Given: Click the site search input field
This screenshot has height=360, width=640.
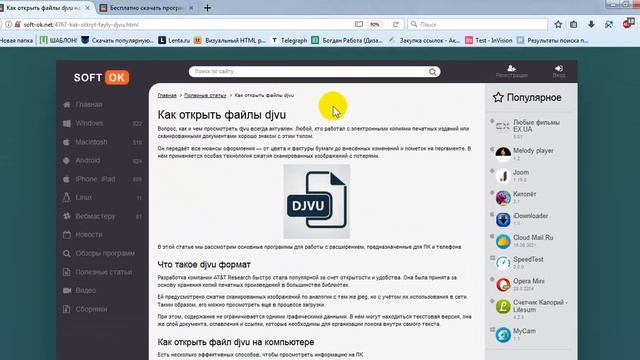Looking at the screenshot, I should pos(308,72).
